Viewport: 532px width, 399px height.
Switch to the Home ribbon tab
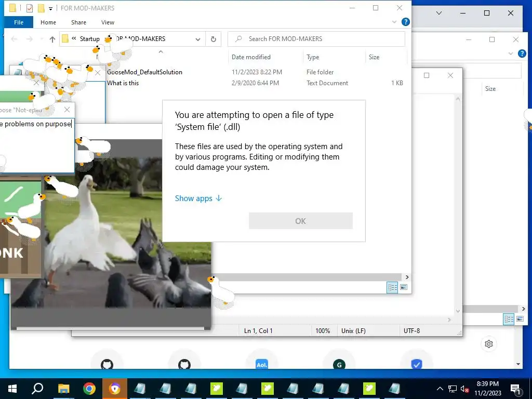(48, 22)
